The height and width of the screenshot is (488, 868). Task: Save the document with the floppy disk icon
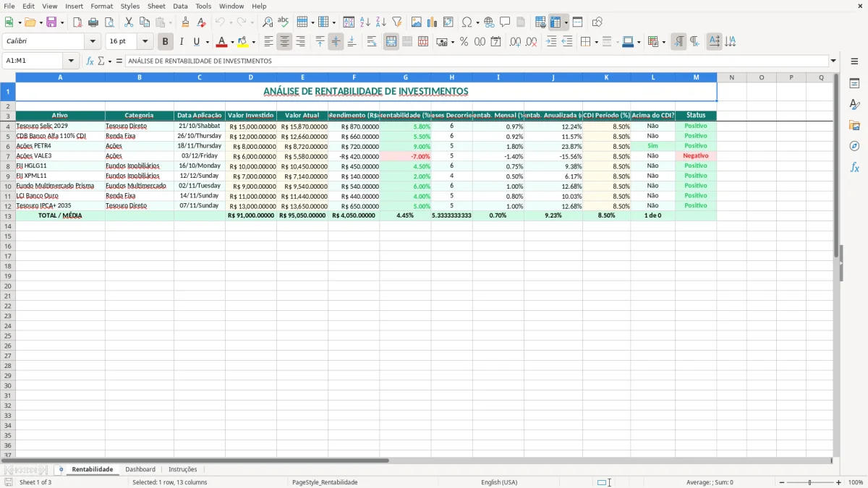point(51,22)
